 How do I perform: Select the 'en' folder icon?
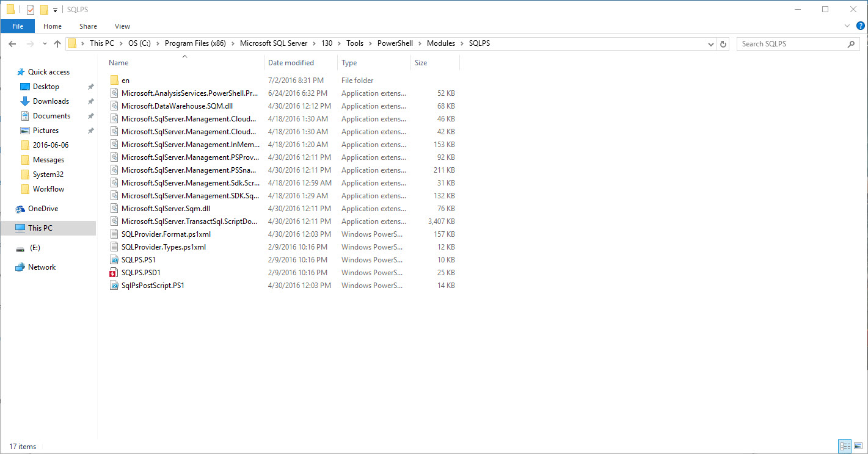tap(114, 81)
